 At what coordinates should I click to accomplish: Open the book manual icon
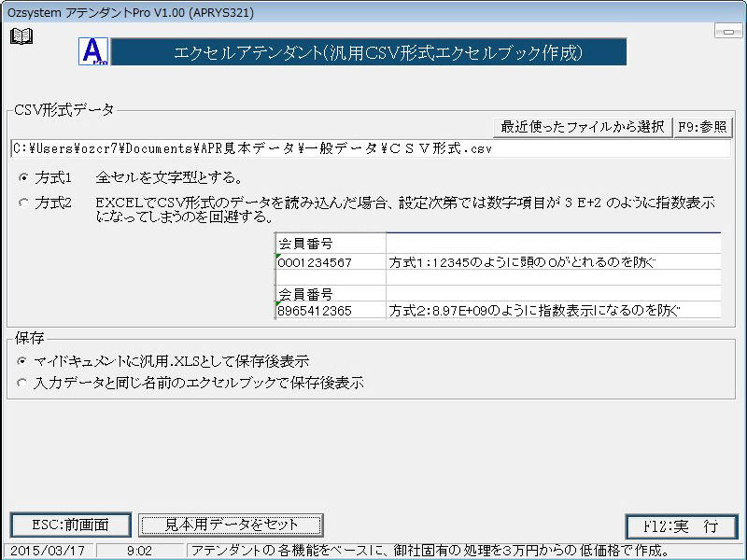tap(21, 36)
